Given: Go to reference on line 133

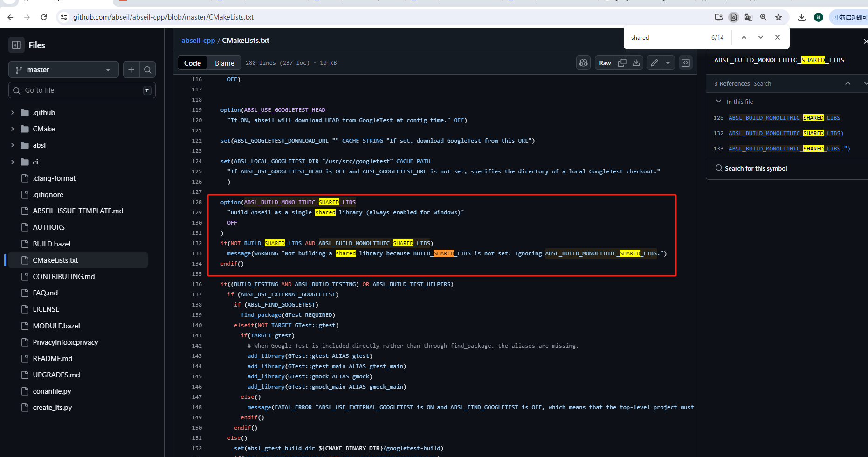Looking at the screenshot, I should pos(789,149).
